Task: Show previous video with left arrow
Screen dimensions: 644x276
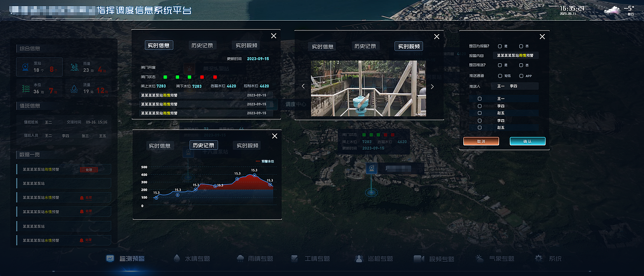Action: tap(303, 86)
